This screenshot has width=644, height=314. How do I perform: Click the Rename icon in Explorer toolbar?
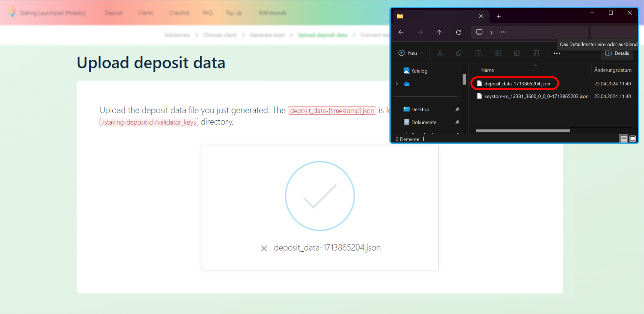498,53
